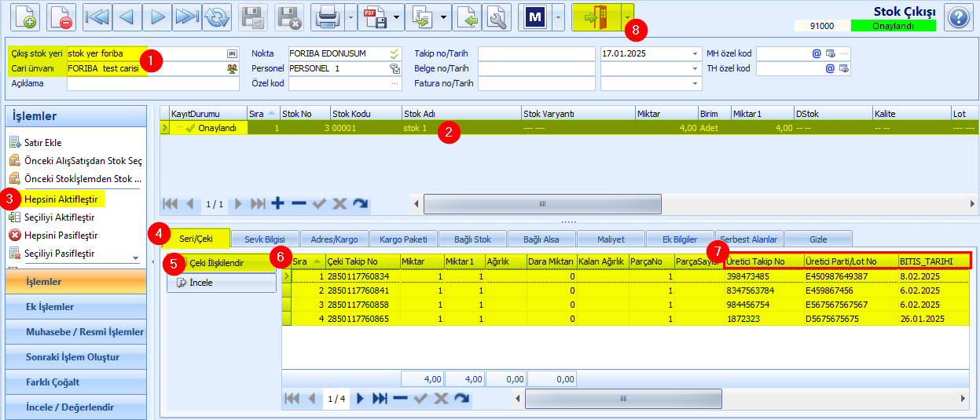Open copy documents dropdown arrow

[446, 16]
